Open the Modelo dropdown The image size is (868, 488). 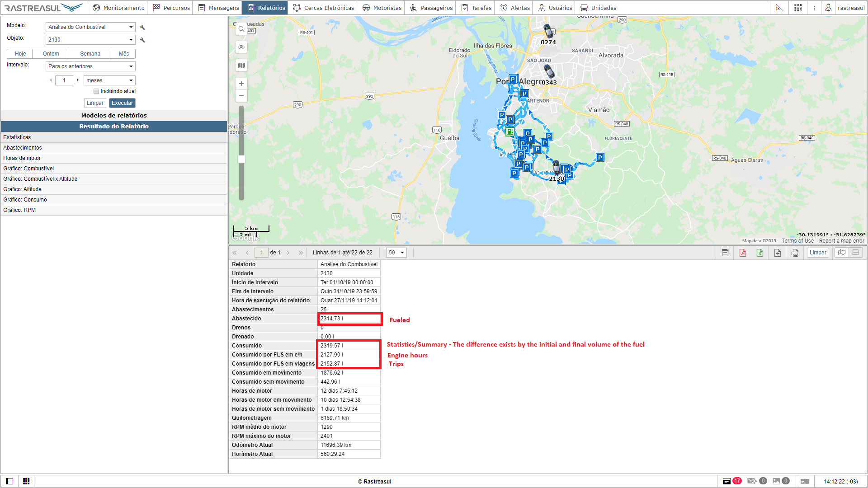pyautogui.click(x=90, y=27)
